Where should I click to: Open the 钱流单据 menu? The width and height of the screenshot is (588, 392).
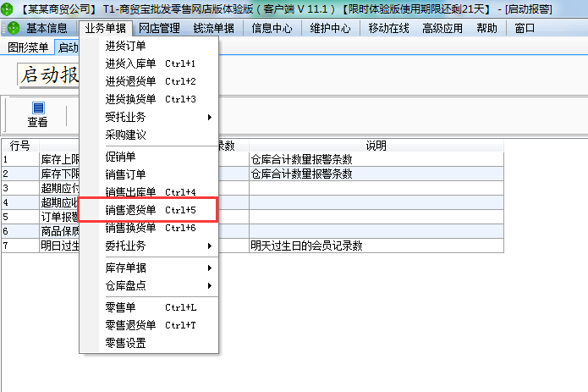point(214,28)
